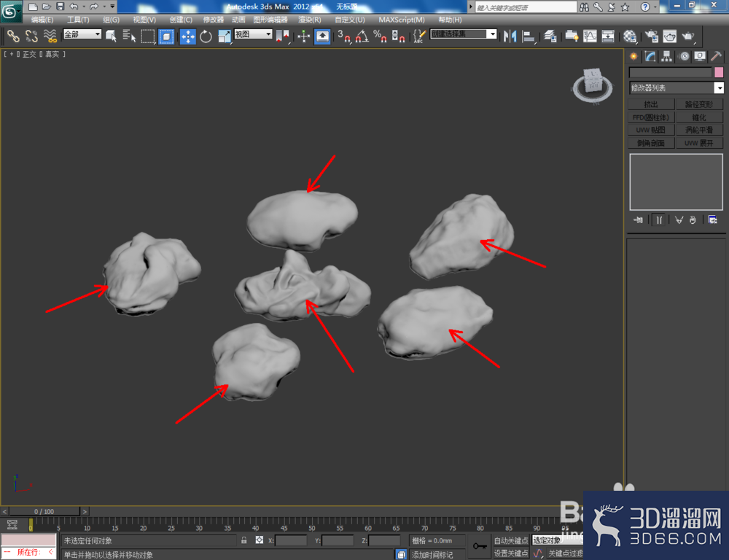Viewport: 729px width, 560px height.
Task: Expand the 创建选择集 named selection dropdown
Action: pyautogui.click(x=492, y=34)
